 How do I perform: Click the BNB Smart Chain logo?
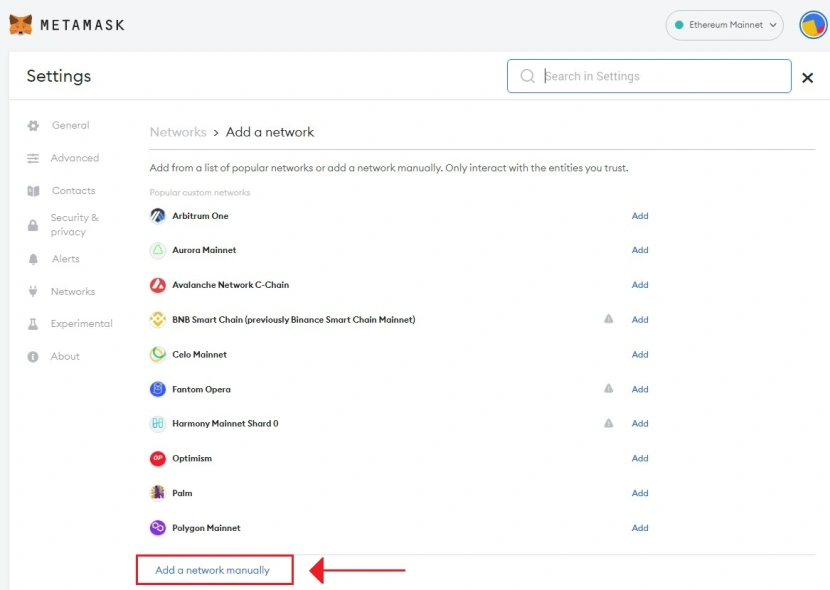[158, 320]
